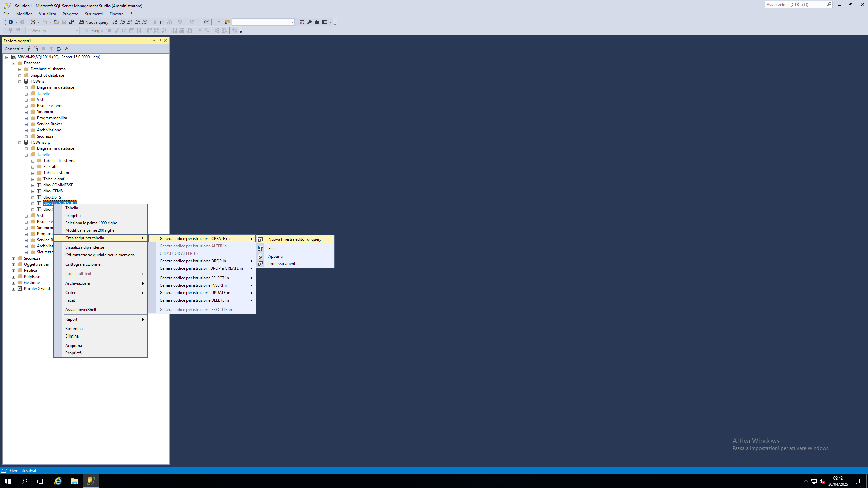The height and width of the screenshot is (488, 868).
Task: Open Internet Explorer from taskbar
Action: (x=58, y=481)
